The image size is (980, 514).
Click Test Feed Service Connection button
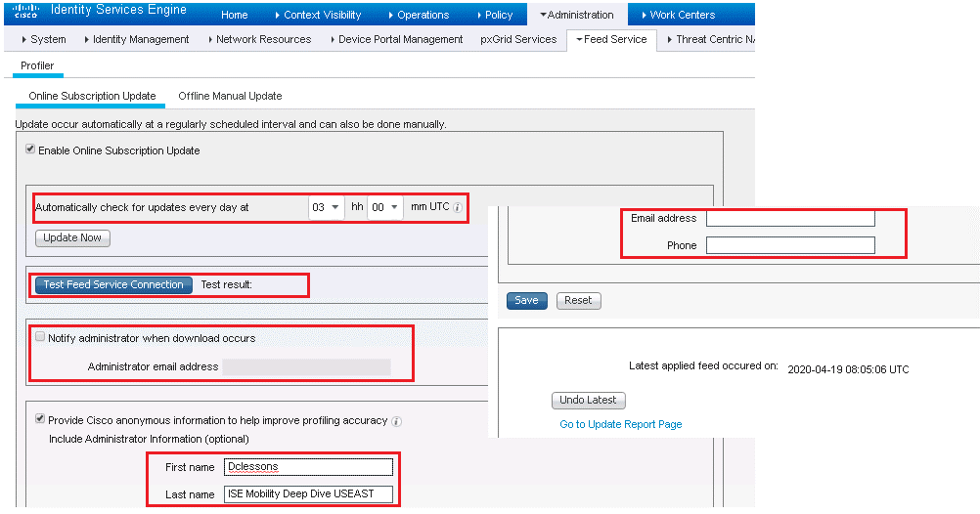(113, 284)
